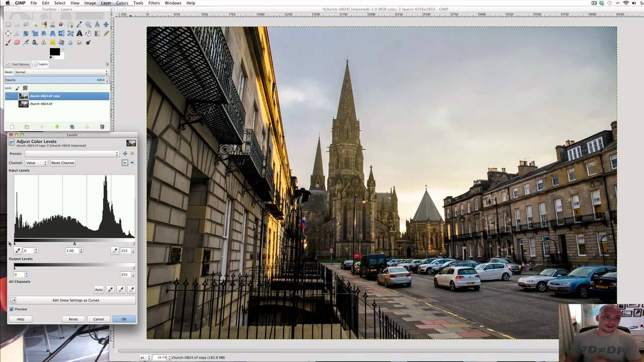Open the Layers panel configuration menu arrow
The height and width of the screenshot is (362, 644).
[x=107, y=64]
